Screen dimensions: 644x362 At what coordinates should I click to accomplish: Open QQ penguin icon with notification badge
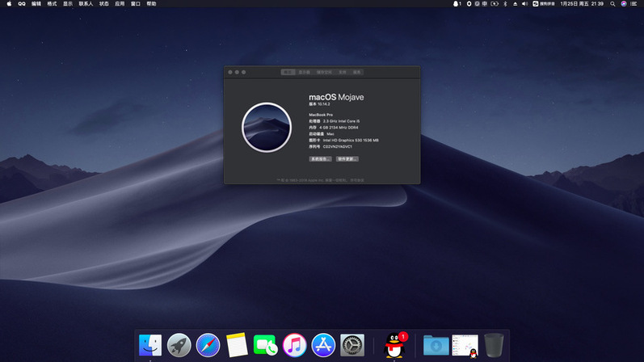coord(395,345)
